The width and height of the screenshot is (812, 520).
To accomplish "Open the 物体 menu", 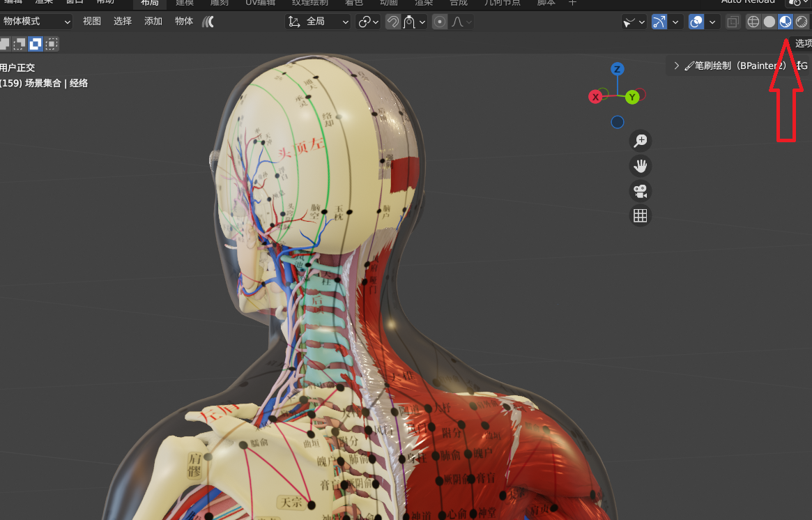I will coord(184,22).
